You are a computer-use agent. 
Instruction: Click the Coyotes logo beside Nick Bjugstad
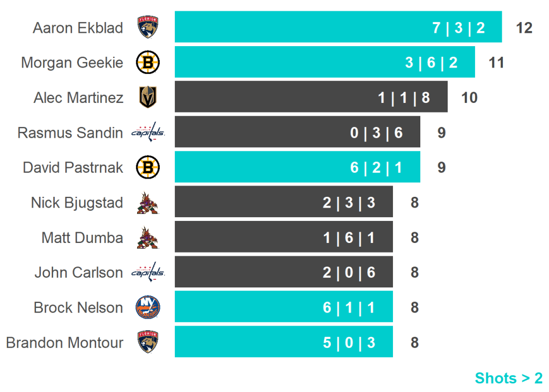tap(148, 203)
